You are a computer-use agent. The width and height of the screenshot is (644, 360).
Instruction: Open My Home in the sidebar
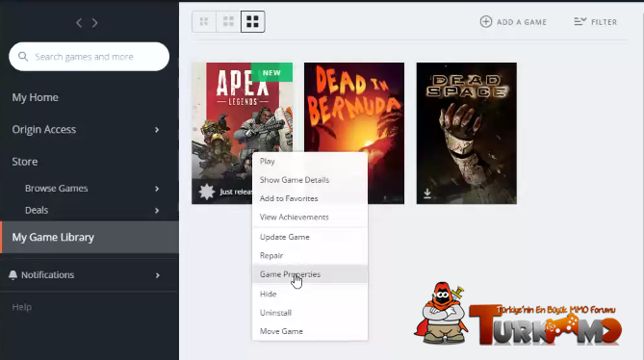tap(36, 97)
